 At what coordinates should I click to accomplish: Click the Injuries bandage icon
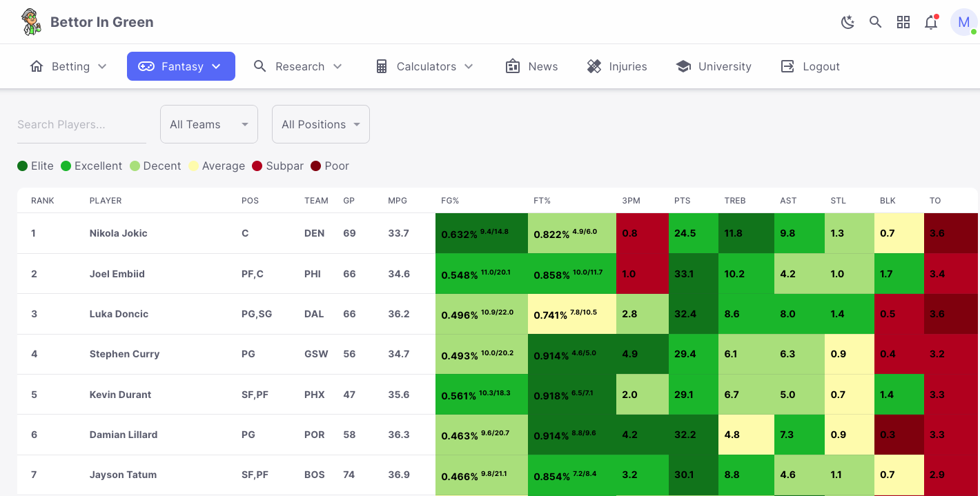(594, 66)
